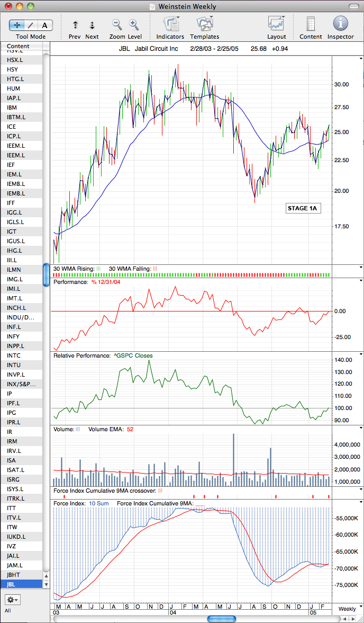Click the content list scroll down arrow

click(46, 584)
